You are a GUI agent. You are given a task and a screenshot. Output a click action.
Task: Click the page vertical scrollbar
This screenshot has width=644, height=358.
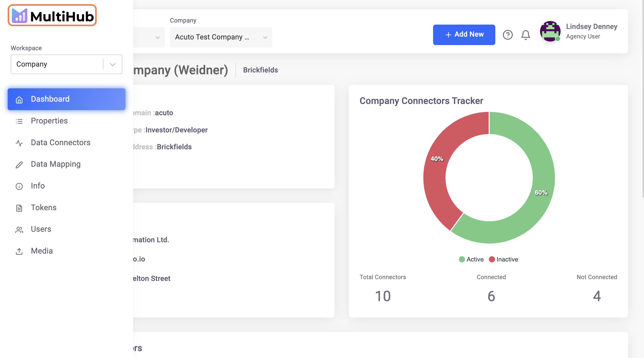tap(643, 99)
